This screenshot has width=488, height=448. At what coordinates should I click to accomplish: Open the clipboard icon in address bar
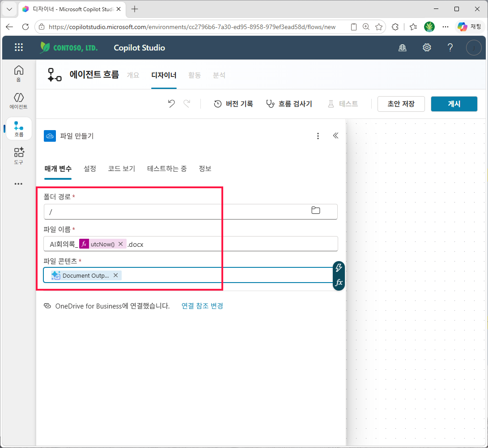point(353,27)
